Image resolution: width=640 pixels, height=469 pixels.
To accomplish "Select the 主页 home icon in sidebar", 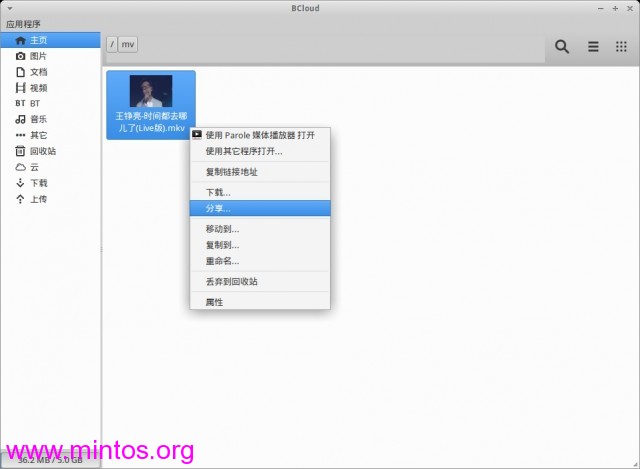I will click(20, 40).
